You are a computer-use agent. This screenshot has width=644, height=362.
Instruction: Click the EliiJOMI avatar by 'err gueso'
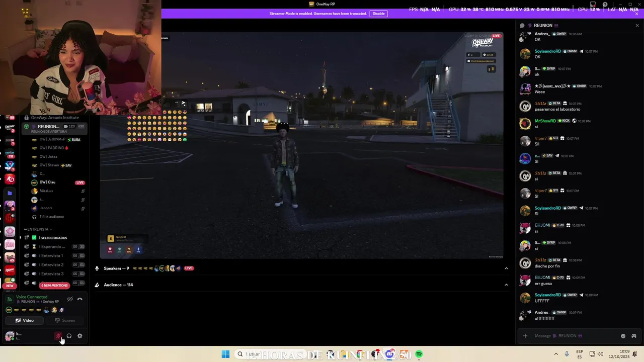[x=525, y=280]
